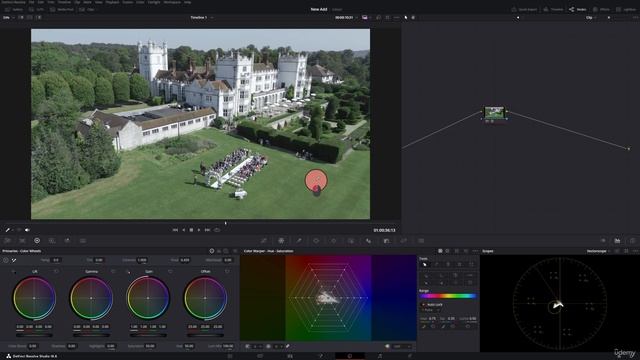Viewport: 640px width, 360px height.
Task: Open the Media Pool panel
Action: 62,9
